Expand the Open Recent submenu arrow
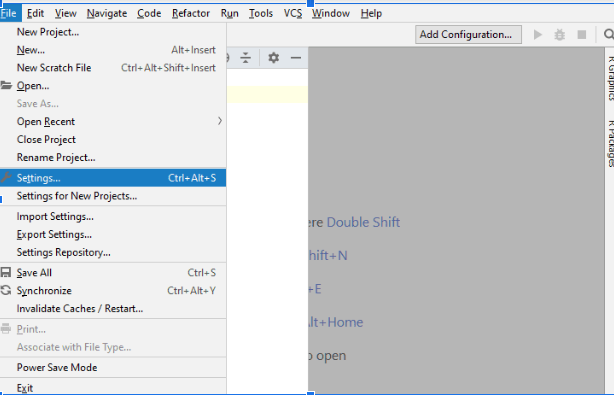 point(220,121)
